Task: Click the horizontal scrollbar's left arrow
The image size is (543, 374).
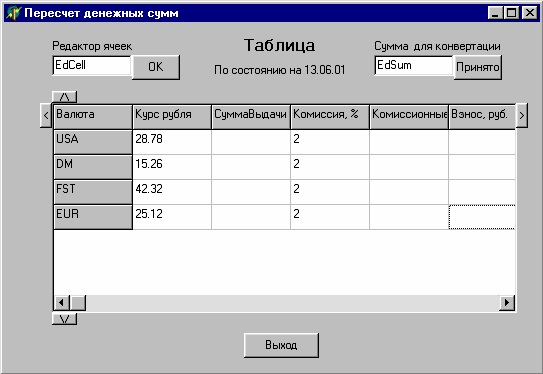Action: pos(62,303)
